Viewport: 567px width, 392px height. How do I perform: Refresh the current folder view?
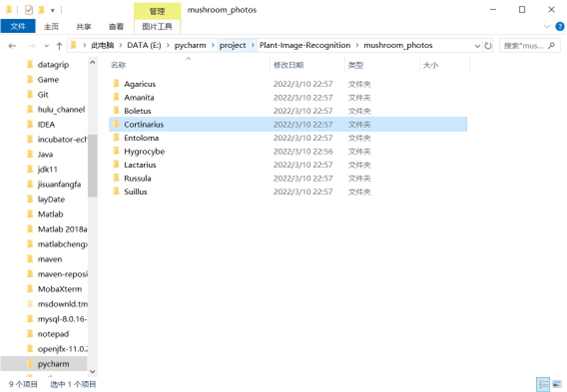coord(488,46)
